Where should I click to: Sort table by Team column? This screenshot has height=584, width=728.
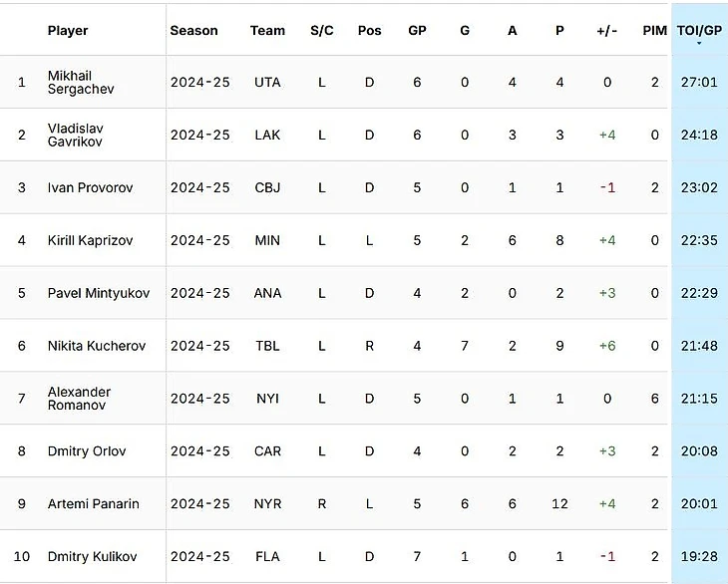[x=267, y=31]
